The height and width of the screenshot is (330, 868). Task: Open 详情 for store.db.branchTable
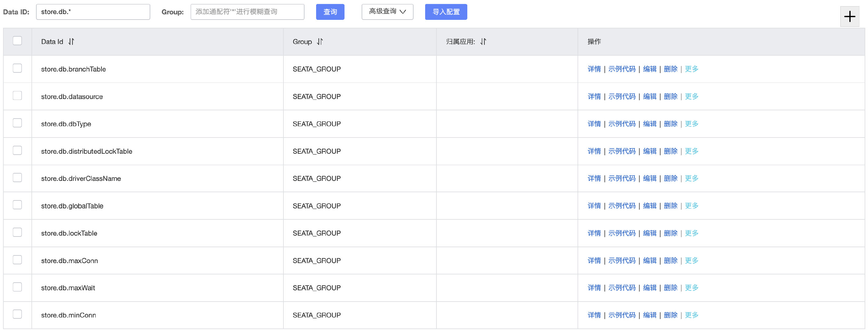tap(594, 69)
